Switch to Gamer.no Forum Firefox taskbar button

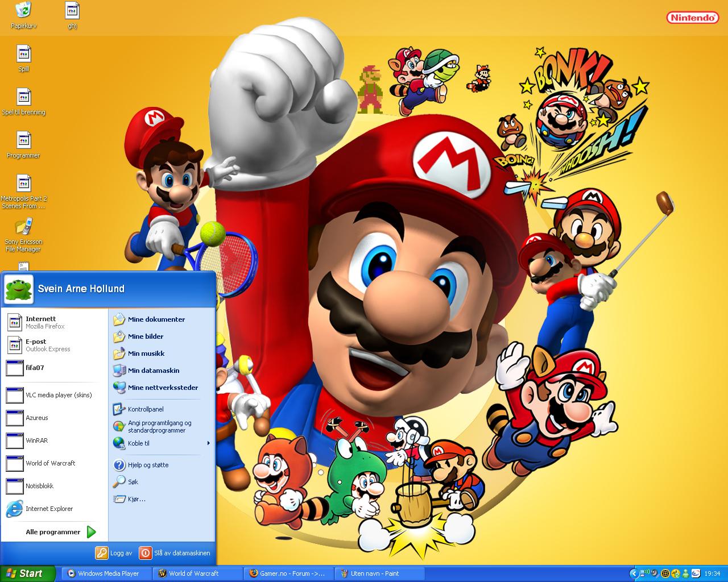[289, 573]
